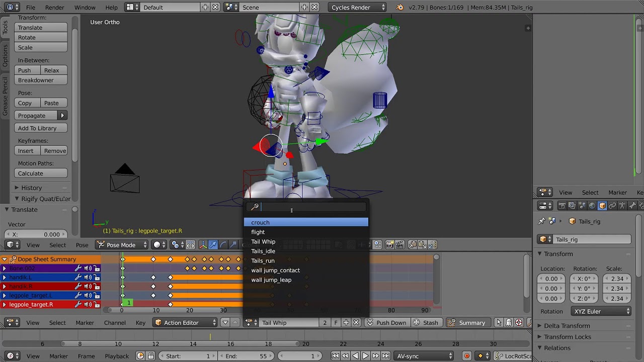644x362 pixels.
Task: Expand the Bone.002 channel
Action: pos(5,268)
